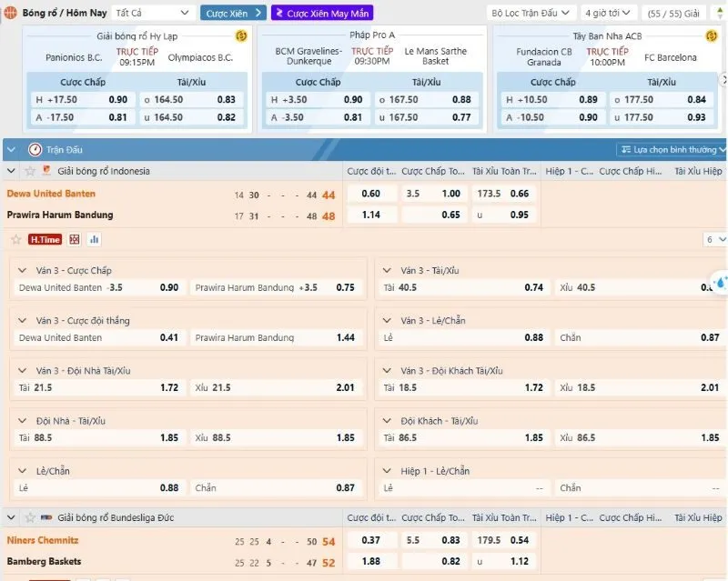The image size is (728, 581).
Task: Collapse the Giải bóng rổ Indonesia league row
Action: [12, 171]
